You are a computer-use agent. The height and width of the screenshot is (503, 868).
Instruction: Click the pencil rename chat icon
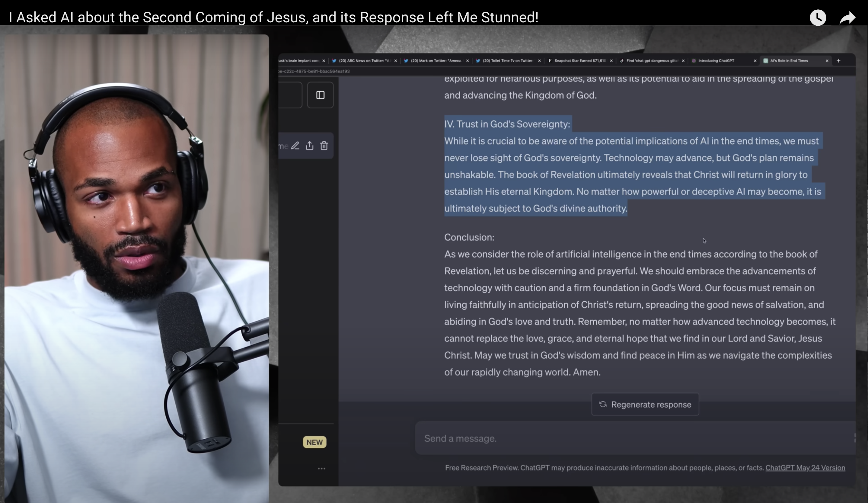click(295, 146)
